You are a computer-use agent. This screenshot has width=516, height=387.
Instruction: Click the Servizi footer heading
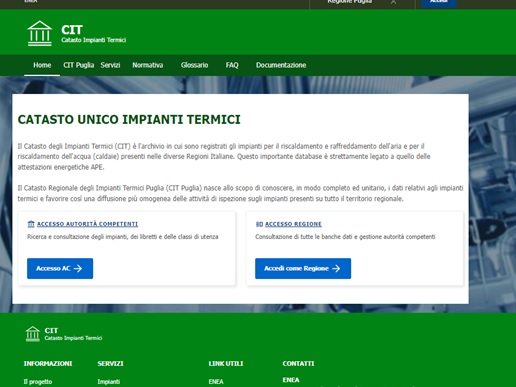(110, 363)
